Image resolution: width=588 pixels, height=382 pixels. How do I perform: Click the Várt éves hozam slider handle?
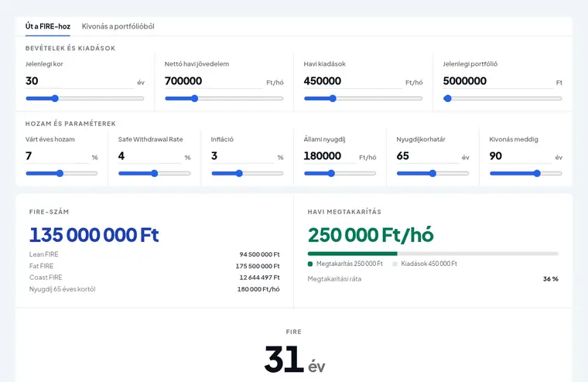pyautogui.click(x=60, y=173)
